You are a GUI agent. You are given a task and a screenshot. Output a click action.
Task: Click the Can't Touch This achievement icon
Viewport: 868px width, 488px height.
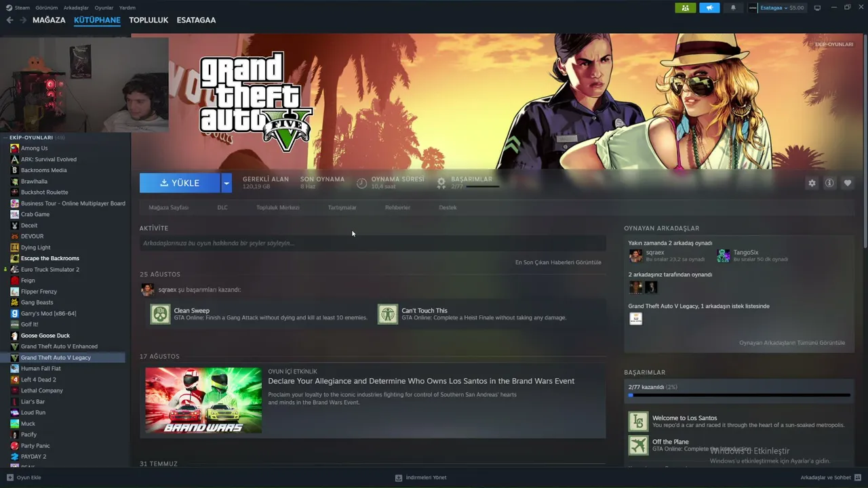tap(388, 314)
